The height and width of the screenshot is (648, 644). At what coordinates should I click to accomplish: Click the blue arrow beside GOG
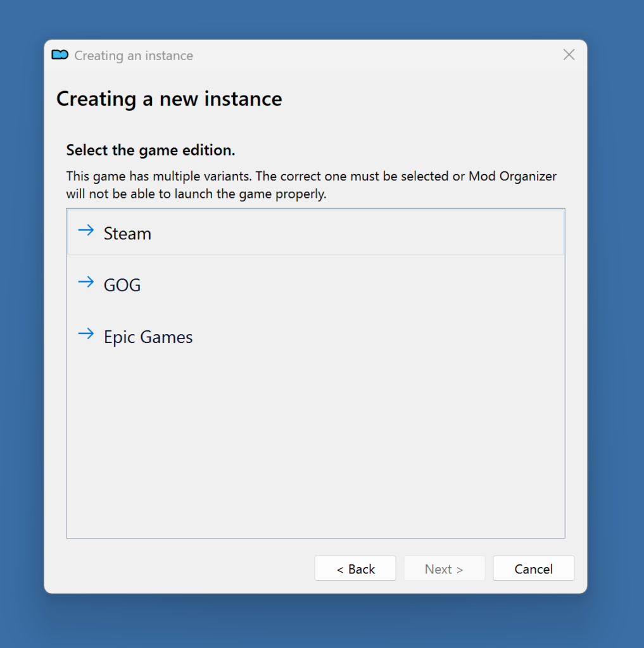pyautogui.click(x=85, y=283)
